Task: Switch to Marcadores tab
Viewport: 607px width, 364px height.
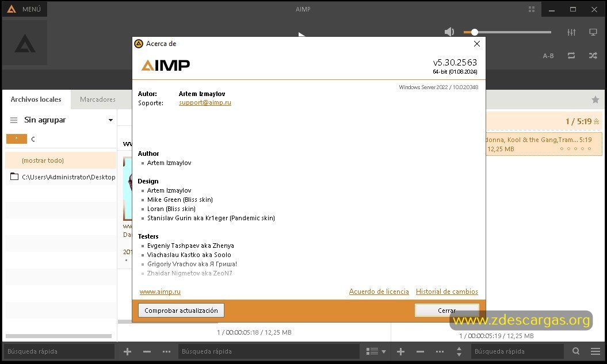Action: point(98,99)
